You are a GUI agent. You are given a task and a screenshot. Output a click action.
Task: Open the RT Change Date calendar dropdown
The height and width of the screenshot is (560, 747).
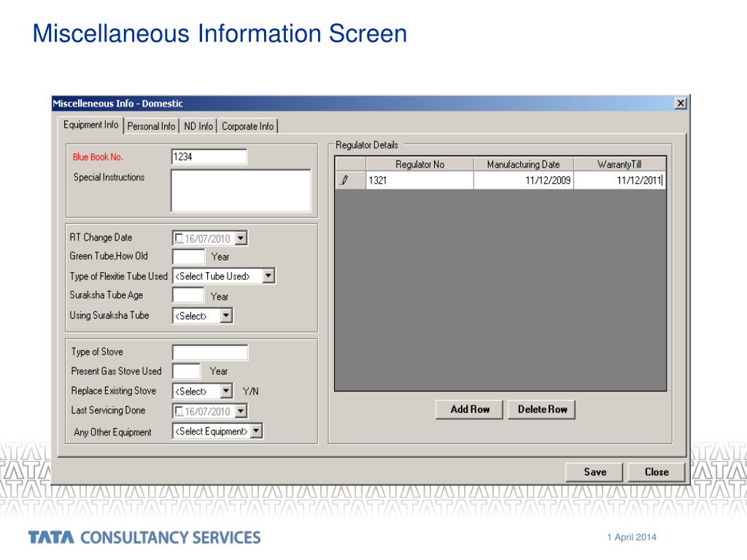241,238
